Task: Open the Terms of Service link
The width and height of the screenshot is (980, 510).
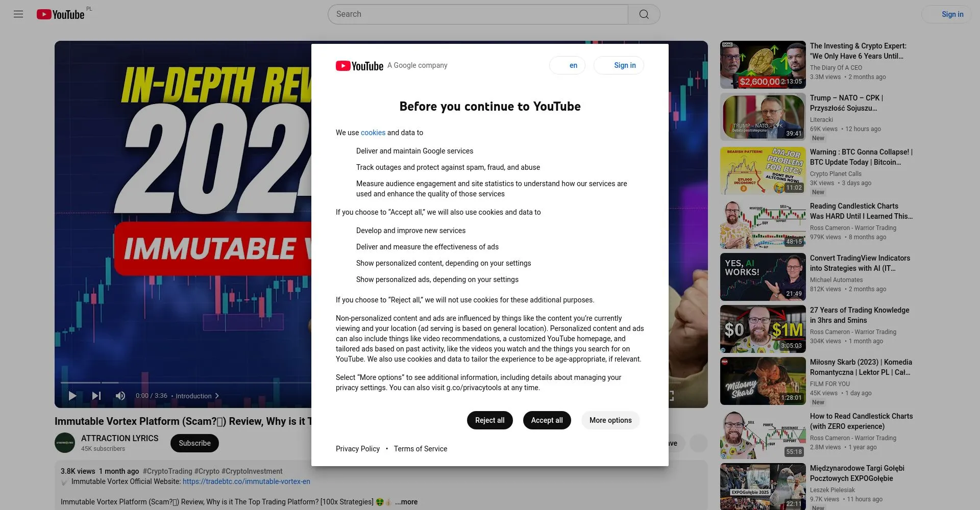Action: click(420, 449)
